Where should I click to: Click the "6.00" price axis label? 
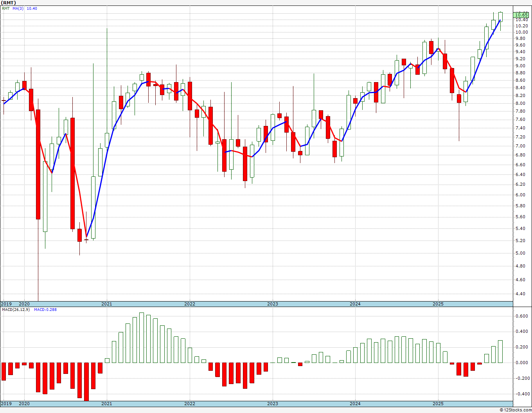pos(520,195)
